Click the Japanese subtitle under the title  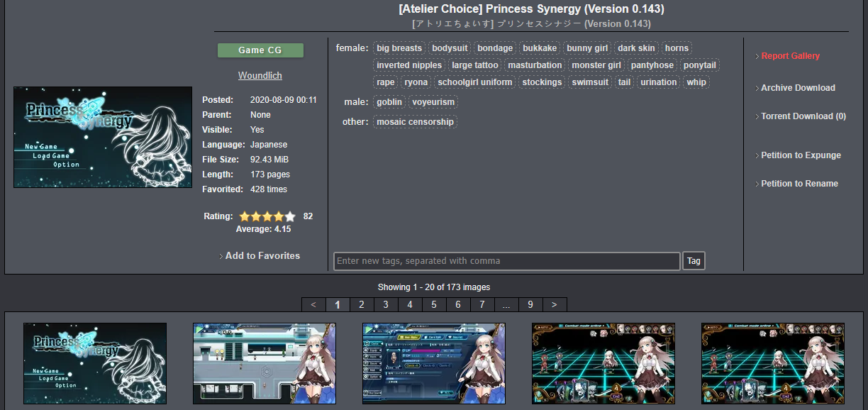(531, 24)
